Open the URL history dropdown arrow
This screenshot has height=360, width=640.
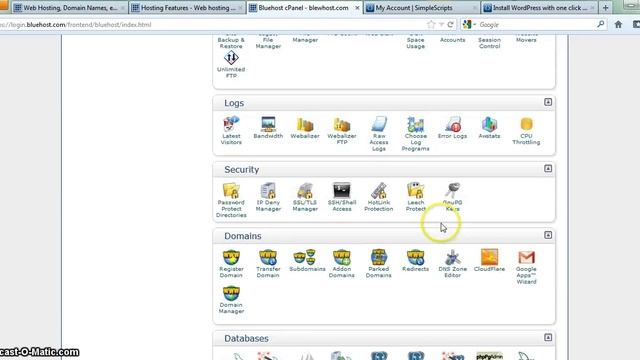click(441, 24)
